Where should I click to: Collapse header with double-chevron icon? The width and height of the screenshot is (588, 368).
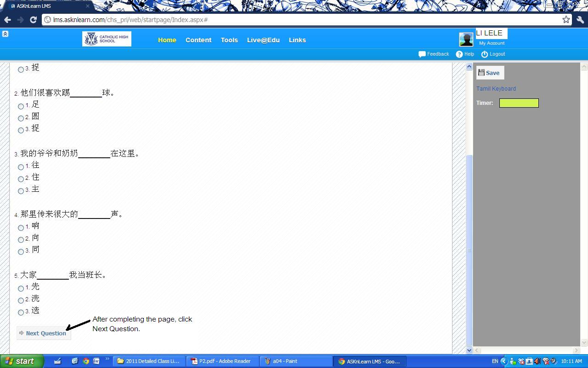pos(5,34)
